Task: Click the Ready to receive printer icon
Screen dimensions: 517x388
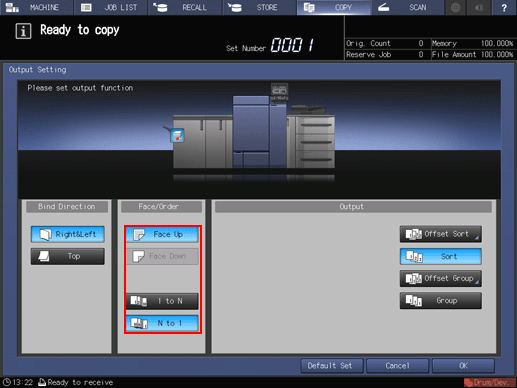Action: pyautogui.click(x=42, y=382)
